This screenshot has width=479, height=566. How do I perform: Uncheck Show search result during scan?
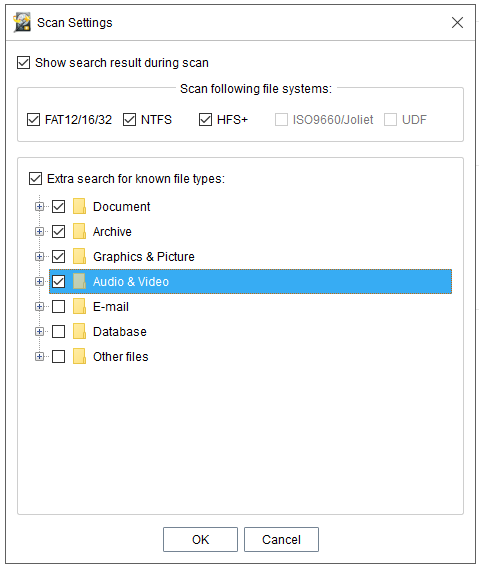click(x=23, y=62)
